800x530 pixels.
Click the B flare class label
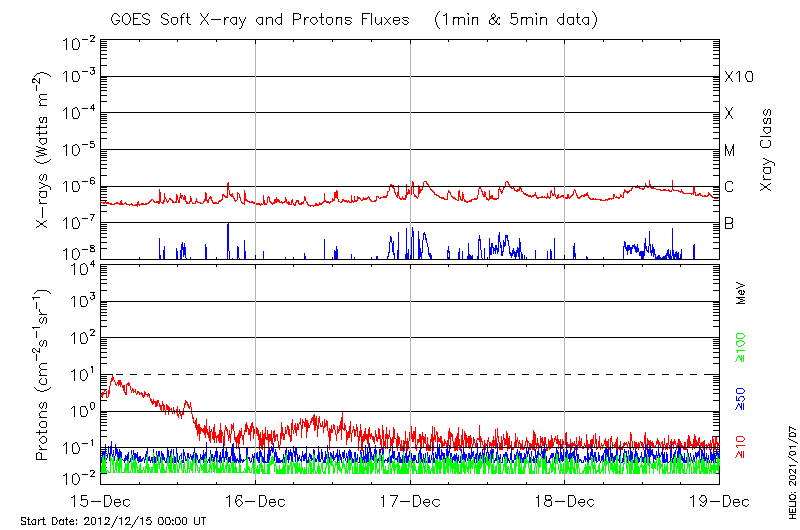pos(729,223)
